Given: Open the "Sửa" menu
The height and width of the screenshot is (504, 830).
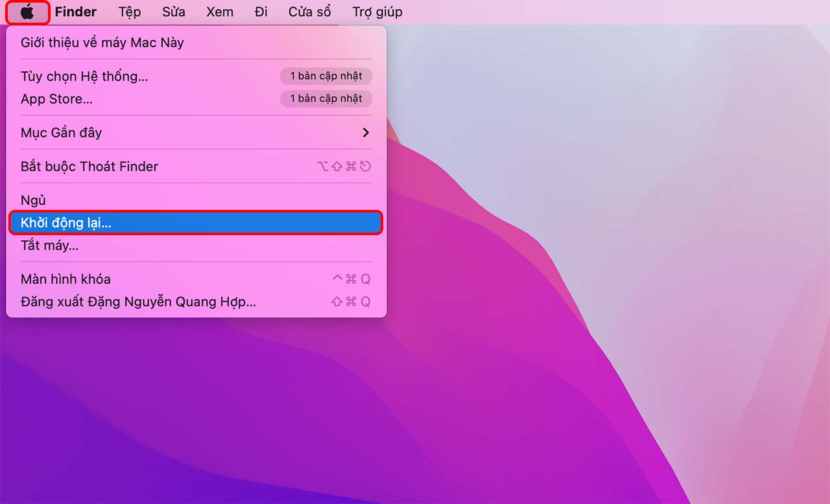Looking at the screenshot, I should coord(173,11).
